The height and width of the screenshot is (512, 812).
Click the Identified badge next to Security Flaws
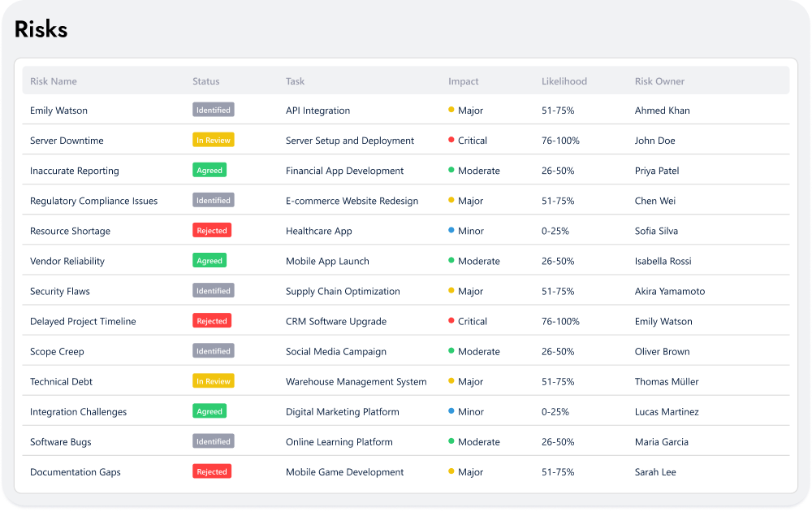213,290
